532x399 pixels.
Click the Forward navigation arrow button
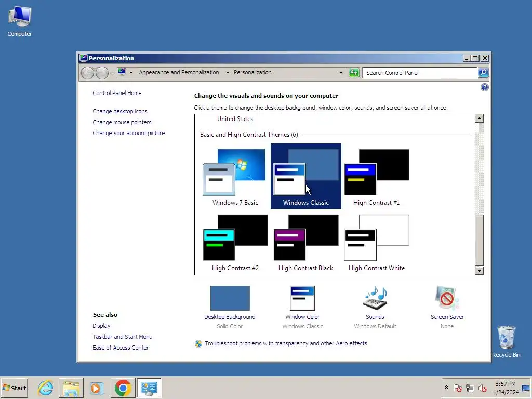tap(102, 73)
